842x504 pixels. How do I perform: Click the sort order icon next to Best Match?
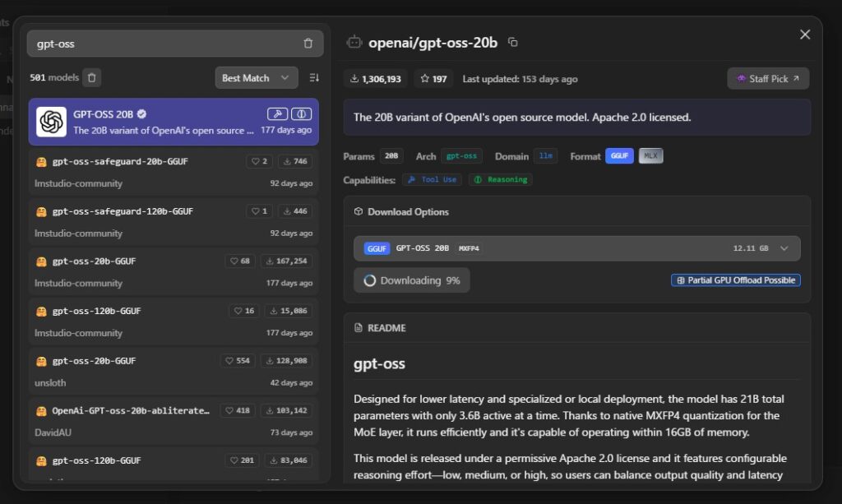click(x=313, y=78)
